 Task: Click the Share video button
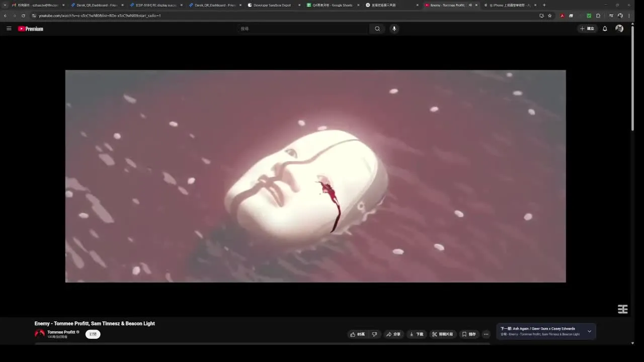(393, 334)
